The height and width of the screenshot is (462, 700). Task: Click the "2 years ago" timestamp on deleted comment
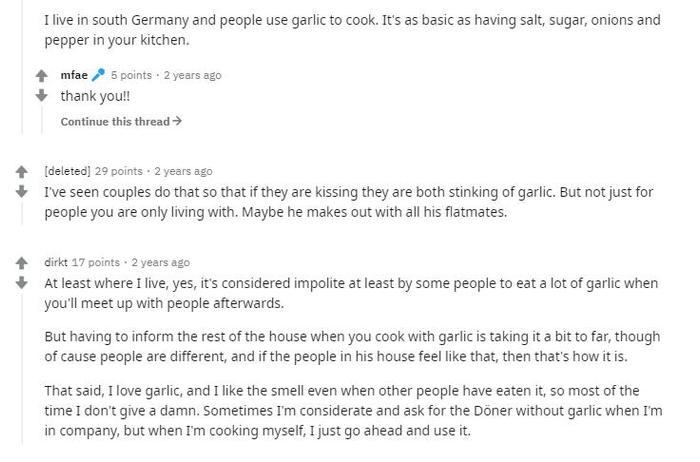(x=183, y=171)
